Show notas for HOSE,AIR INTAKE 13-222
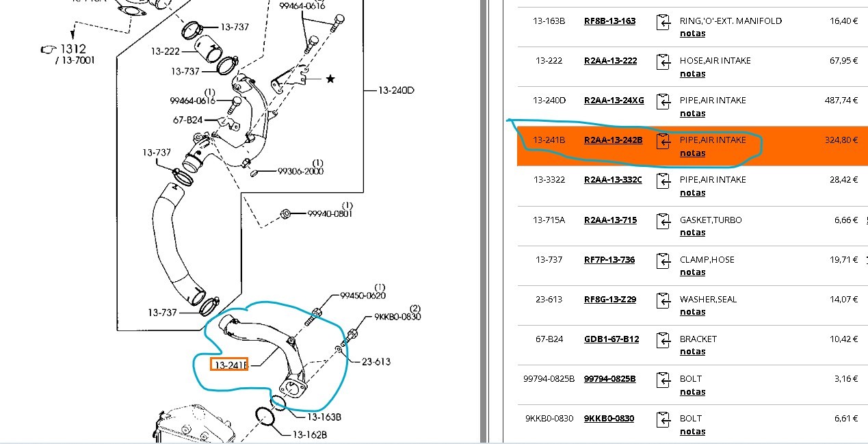This screenshot has height=444, width=868. [x=692, y=74]
